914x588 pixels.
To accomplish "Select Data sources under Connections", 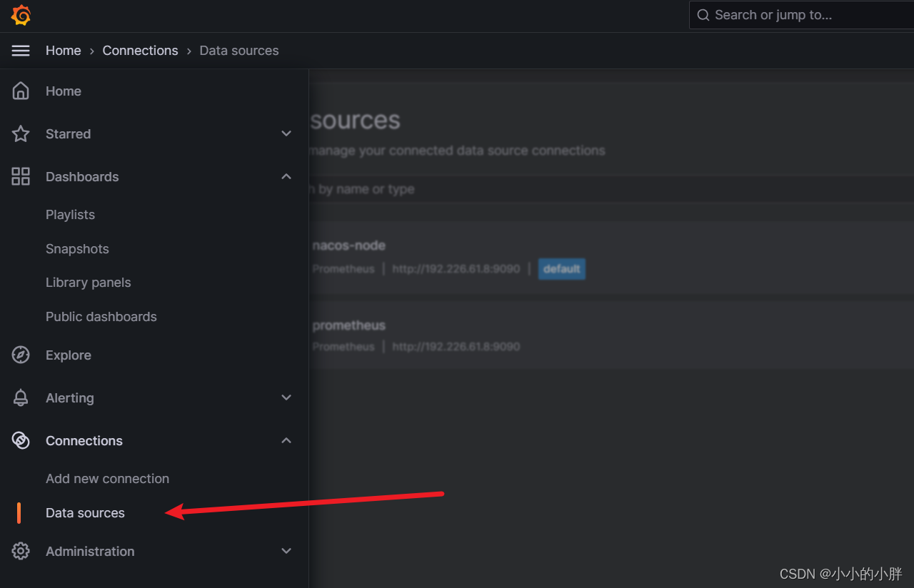I will tap(85, 513).
